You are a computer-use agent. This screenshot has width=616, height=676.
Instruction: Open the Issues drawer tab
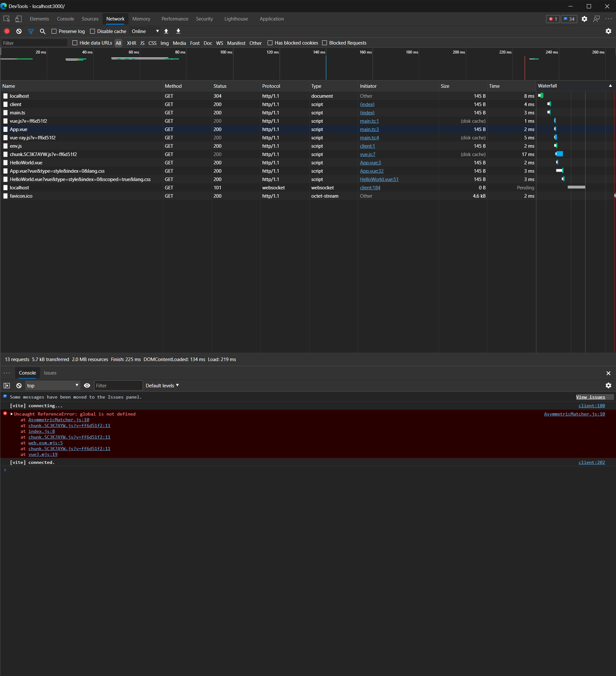coord(50,373)
